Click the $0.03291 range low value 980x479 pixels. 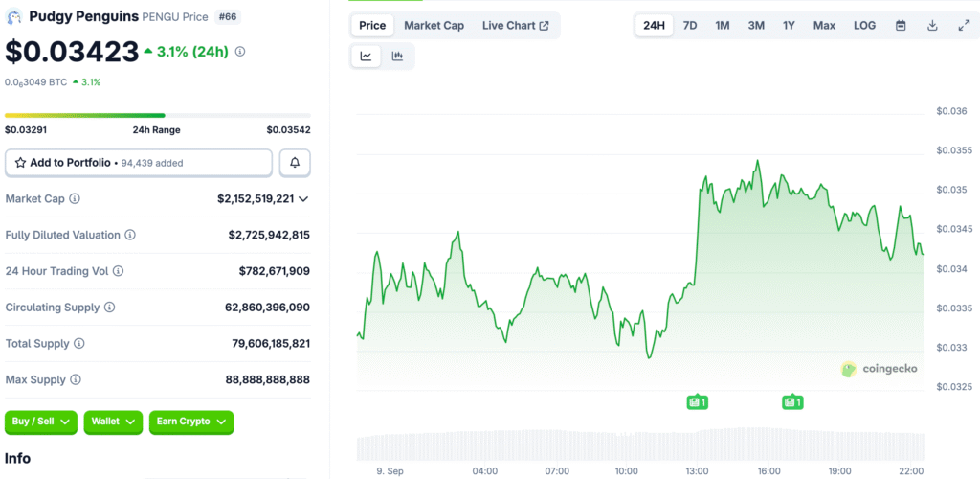(x=26, y=130)
